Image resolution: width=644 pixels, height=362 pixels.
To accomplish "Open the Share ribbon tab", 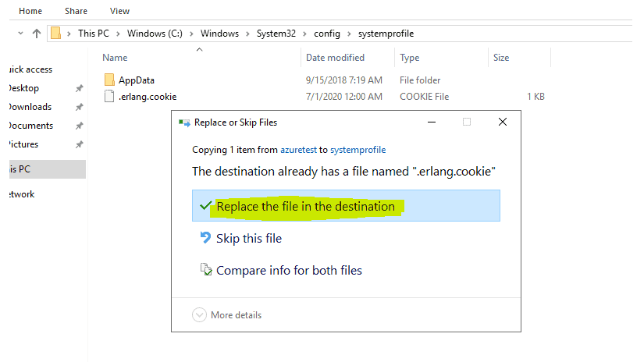I will [76, 11].
